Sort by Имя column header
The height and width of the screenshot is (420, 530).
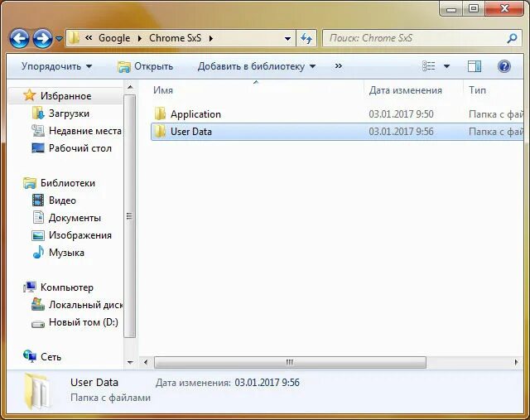point(163,90)
